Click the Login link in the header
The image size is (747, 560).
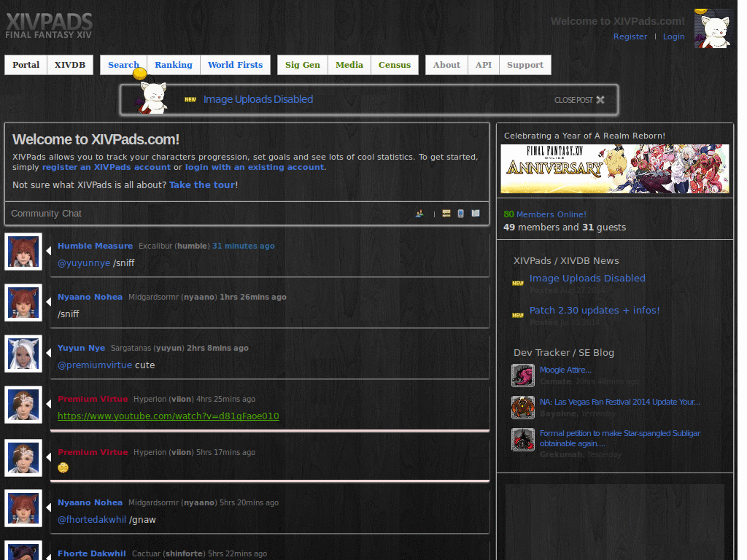coord(673,36)
